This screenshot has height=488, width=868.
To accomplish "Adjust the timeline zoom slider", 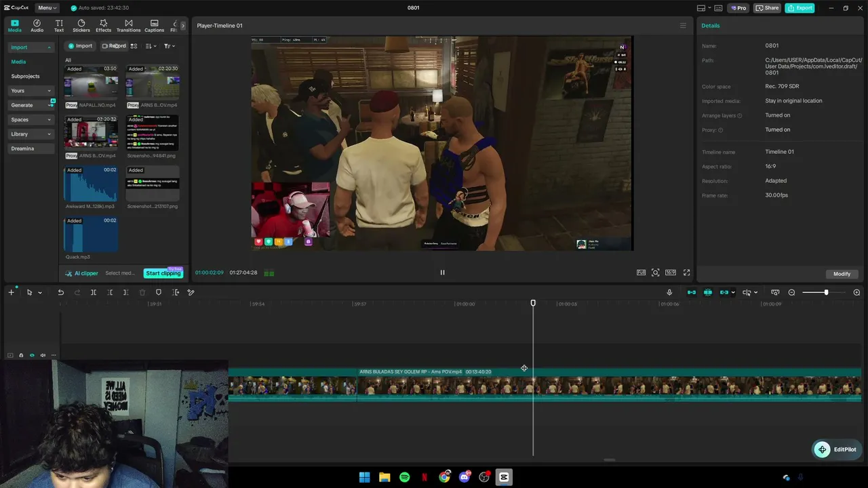I will pos(825,292).
